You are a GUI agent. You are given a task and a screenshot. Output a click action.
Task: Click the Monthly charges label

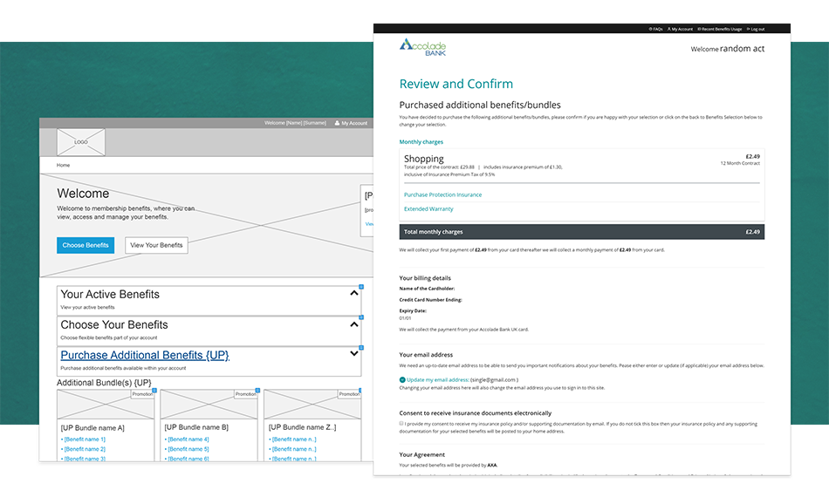click(421, 141)
